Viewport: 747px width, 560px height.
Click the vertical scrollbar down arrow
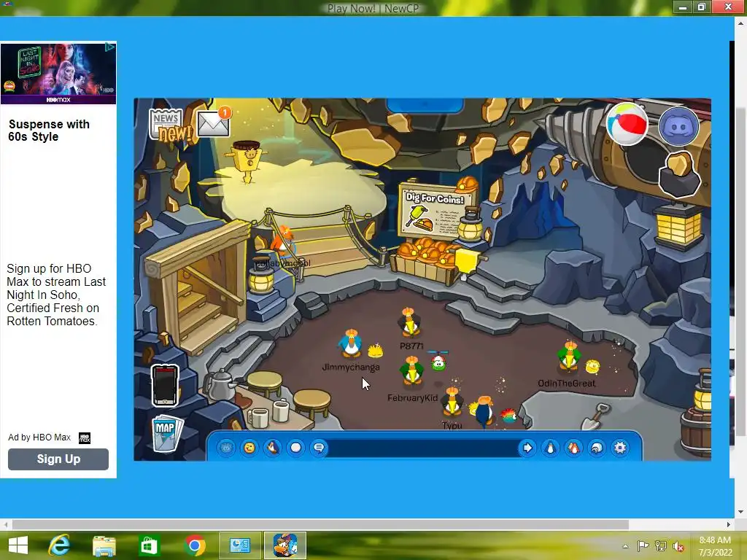(x=740, y=512)
